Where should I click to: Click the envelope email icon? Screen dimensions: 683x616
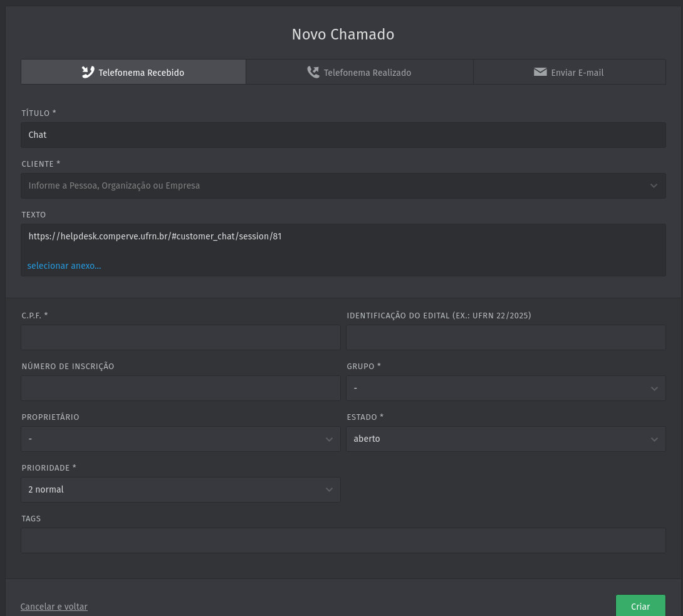pyautogui.click(x=540, y=72)
